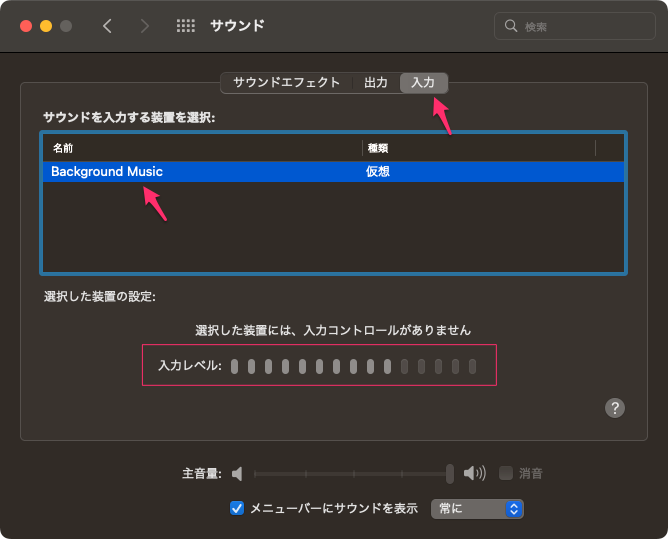668x539 pixels.
Task: Click the back navigation arrow
Action: tap(107, 26)
